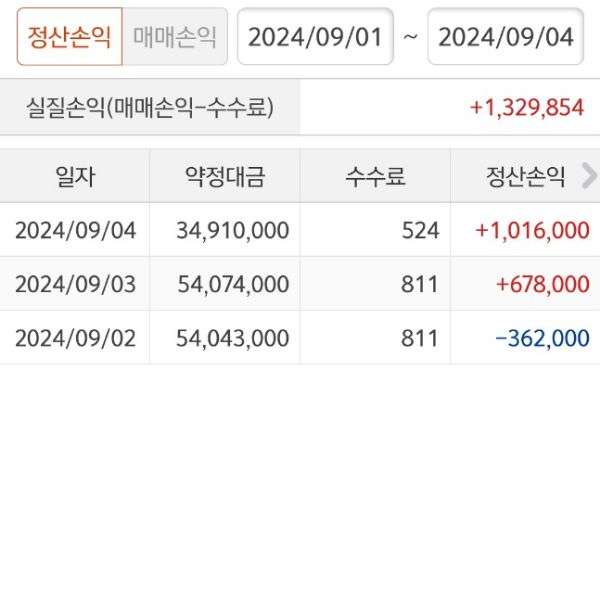Screen dimensions: 600x600
Task: Click the 34,910,000 contract amount
Action: [x=232, y=231]
